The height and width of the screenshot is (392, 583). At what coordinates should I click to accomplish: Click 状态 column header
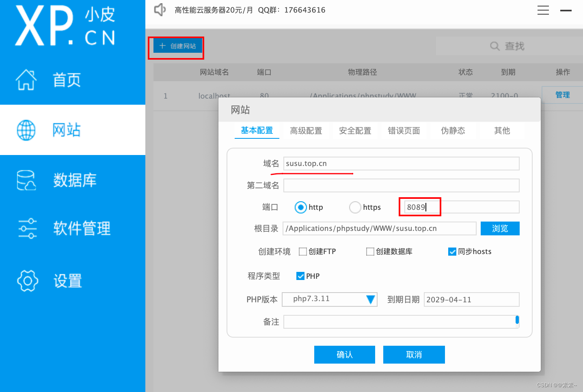(466, 72)
